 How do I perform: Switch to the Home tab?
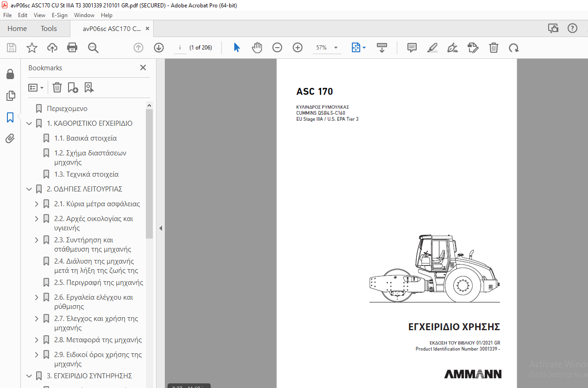pyautogui.click(x=17, y=29)
